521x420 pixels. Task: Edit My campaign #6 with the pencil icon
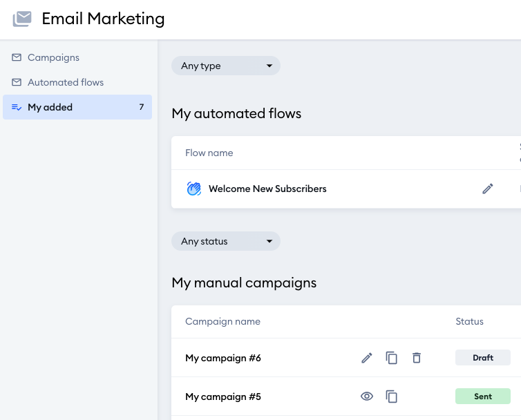pos(367,358)
